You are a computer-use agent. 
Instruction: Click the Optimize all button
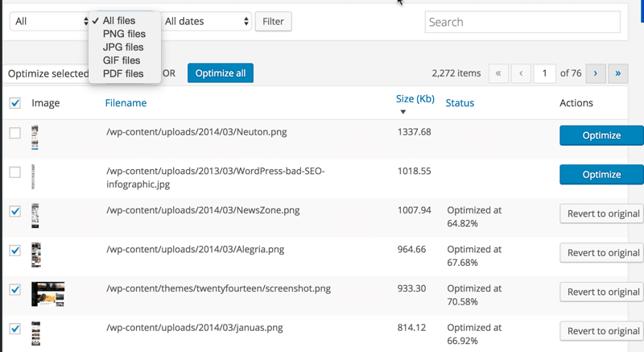click(220, 73)
